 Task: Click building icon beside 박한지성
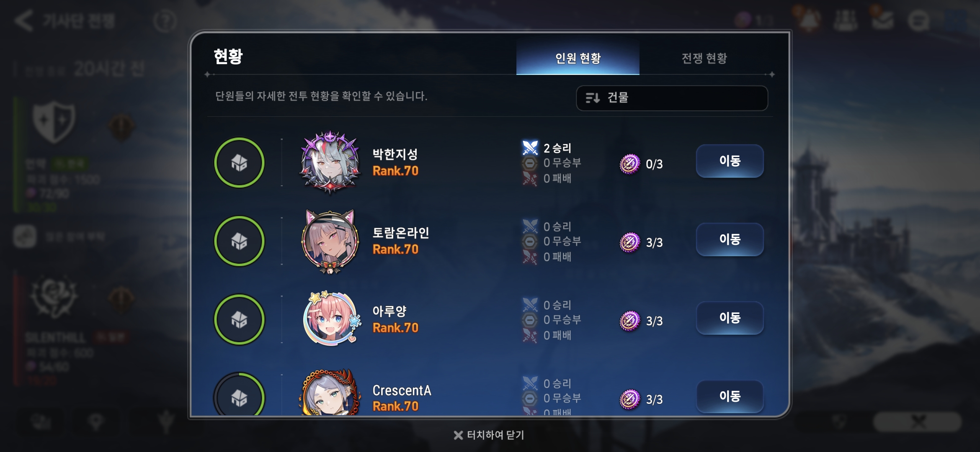(239, 162)
